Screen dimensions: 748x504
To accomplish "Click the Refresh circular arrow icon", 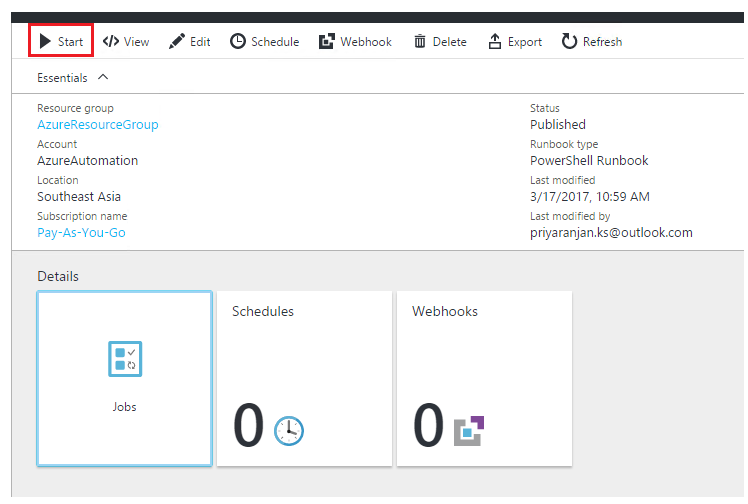I will (569, 41).
